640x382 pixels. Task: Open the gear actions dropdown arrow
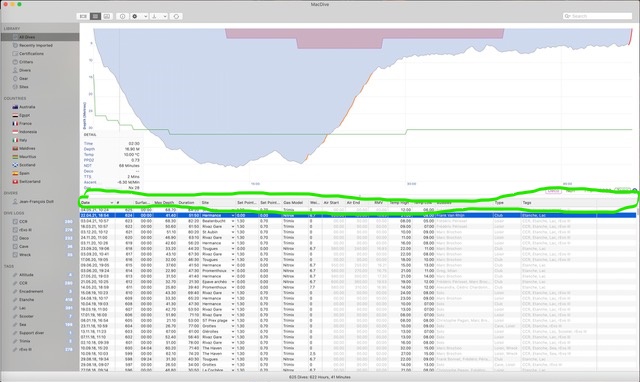point(145,16)
